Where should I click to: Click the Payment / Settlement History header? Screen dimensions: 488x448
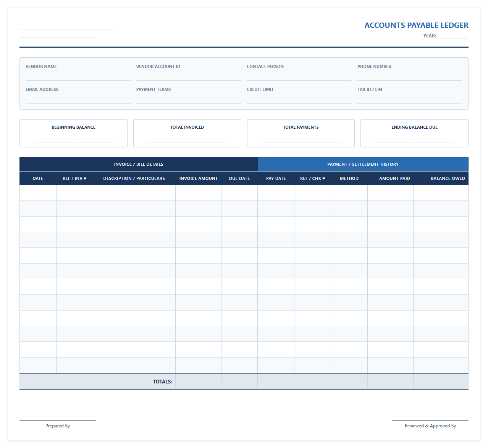[363, 164]
